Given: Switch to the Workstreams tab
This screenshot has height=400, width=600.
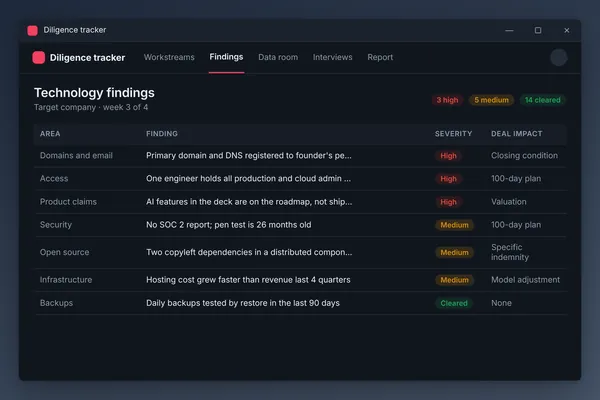Looking at the screenshot, I should pos(169,57).
